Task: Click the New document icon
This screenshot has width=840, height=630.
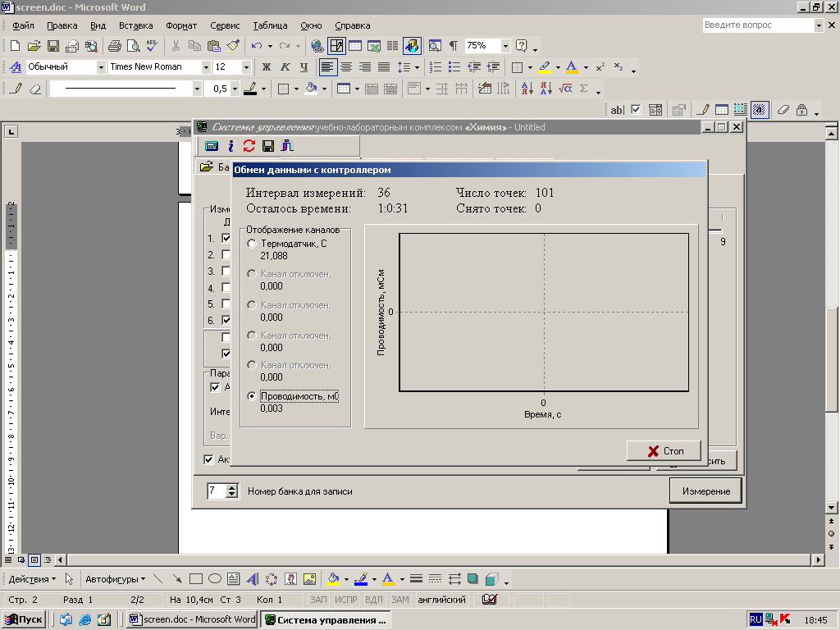Action: tap(15, 46)
